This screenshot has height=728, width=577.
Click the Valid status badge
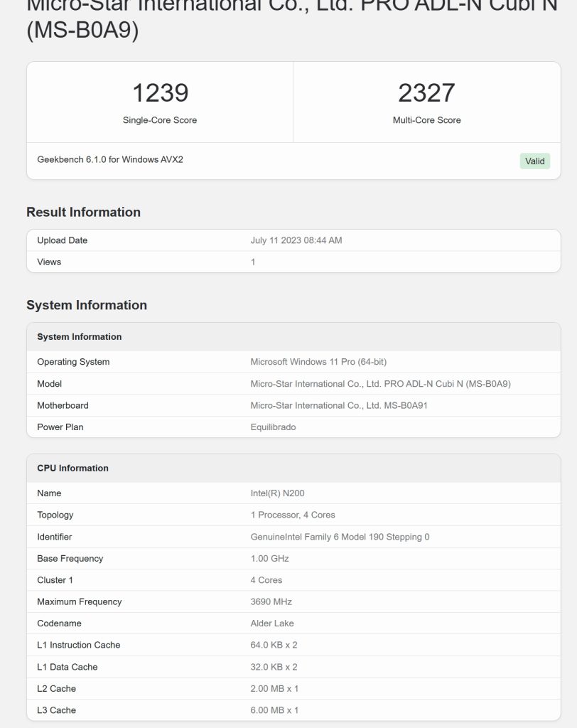535,161
